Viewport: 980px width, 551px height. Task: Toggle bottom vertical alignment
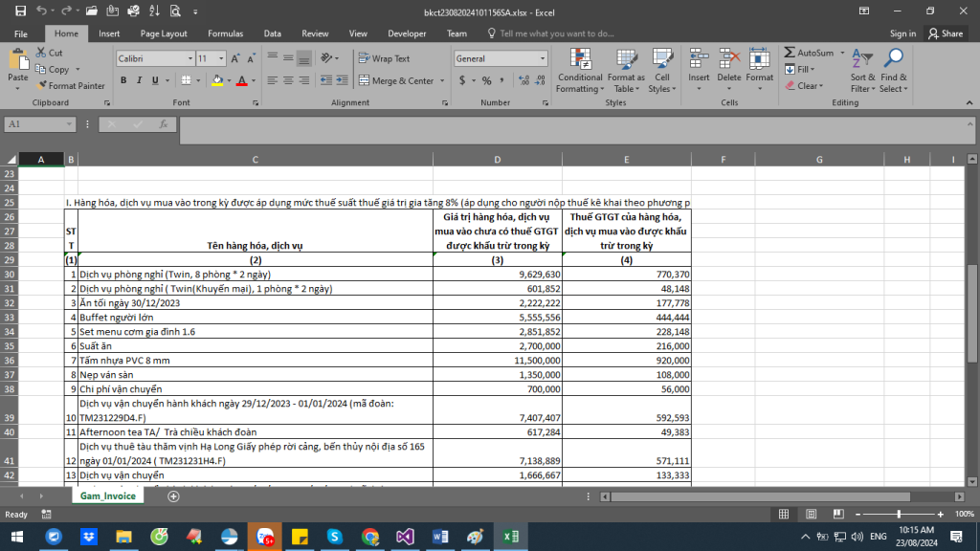(x=303, y=58)
